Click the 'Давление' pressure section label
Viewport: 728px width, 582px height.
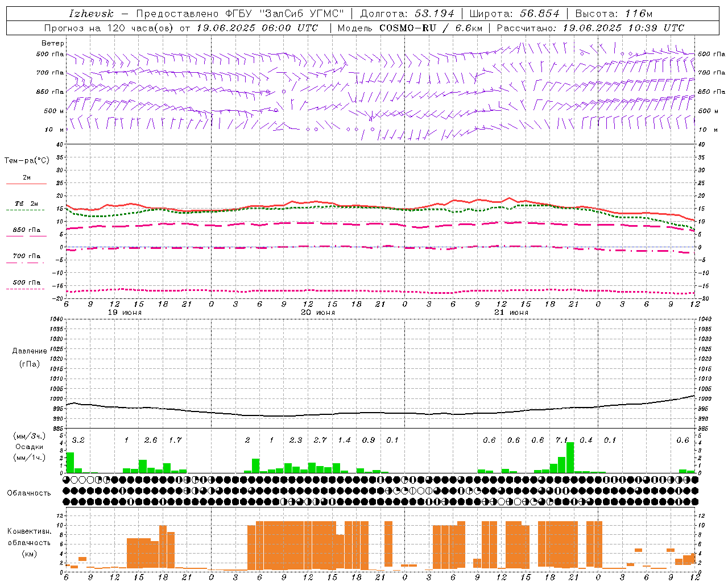[x=30, y=351]
